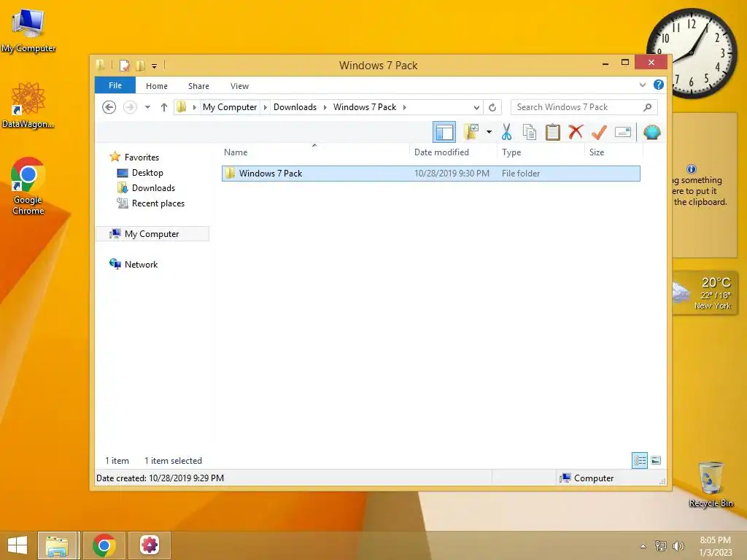The width and height of the screenshot is (747, 560).
Task: Select Network in the navigation pane
Action: tap(141, 264)
